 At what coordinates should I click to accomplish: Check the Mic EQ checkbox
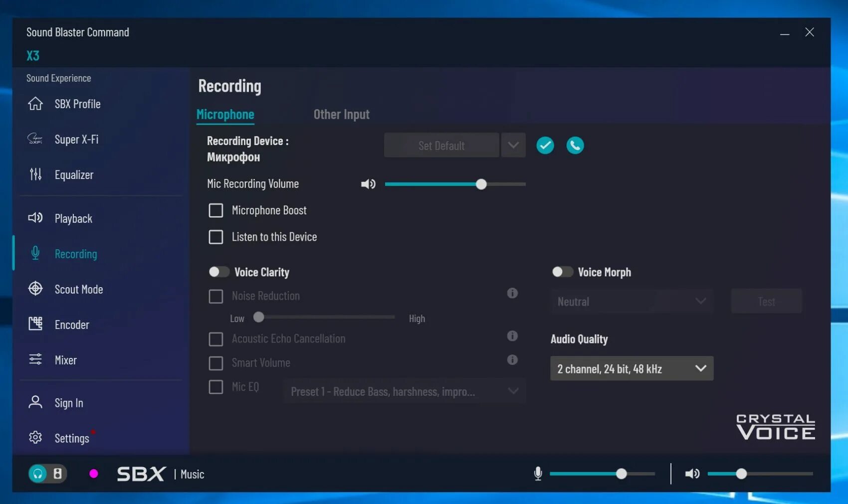tap(216, 387)
